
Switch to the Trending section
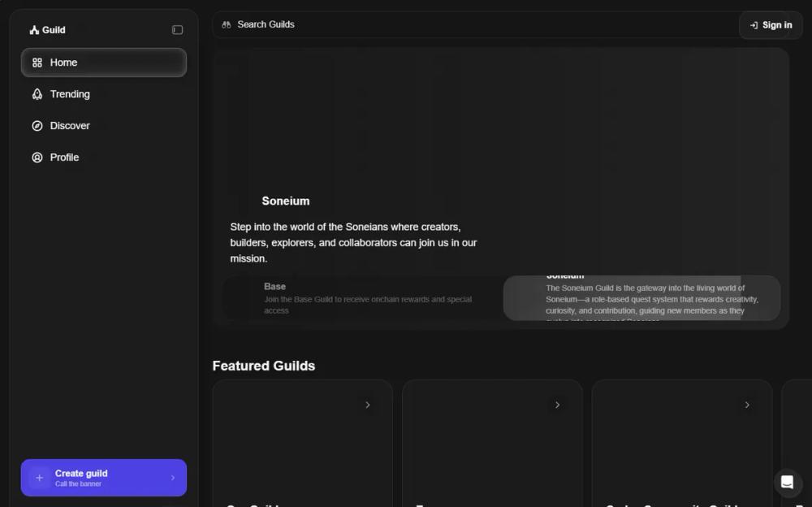(70, 94)
